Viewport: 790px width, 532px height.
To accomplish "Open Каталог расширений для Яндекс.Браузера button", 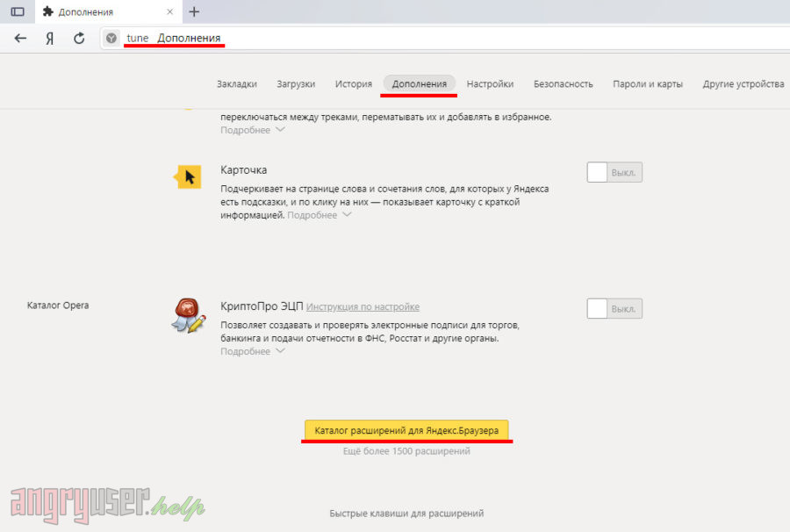I will (406, 431).
